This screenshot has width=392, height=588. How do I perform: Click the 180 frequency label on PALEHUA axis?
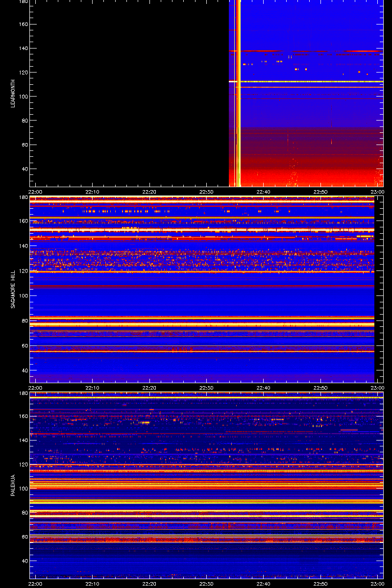point(24,393)
